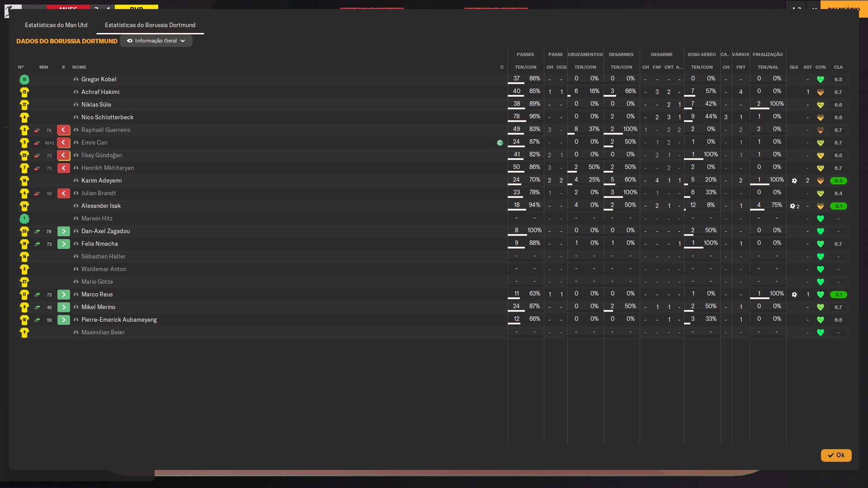Sort table by MIN column header
This screenshot has width=868, height=488.
click(44, 67)
